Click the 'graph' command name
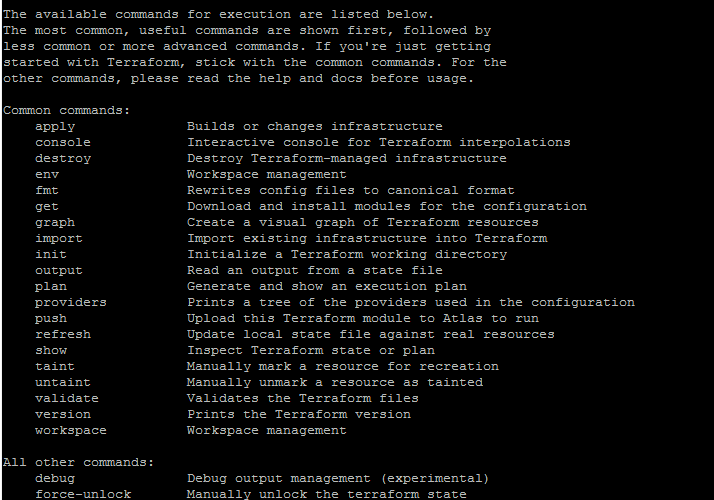 (x=55, y=223)
